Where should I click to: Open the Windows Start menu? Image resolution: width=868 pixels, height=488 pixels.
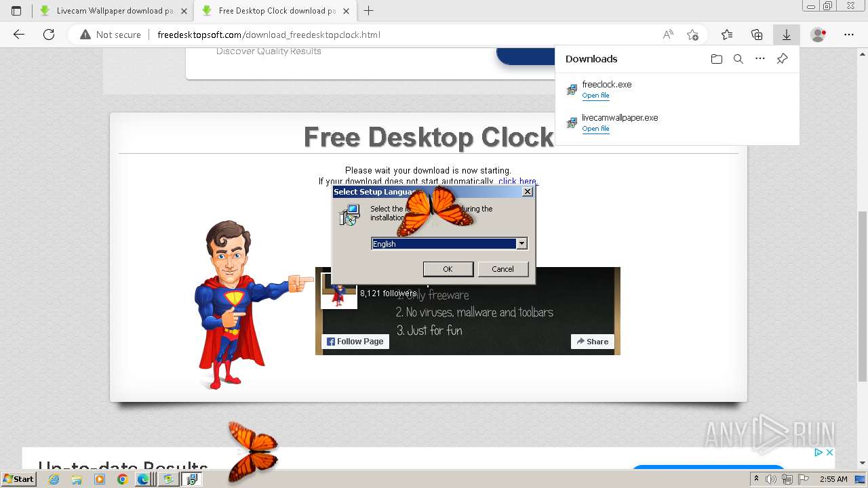tap(18, 479)
